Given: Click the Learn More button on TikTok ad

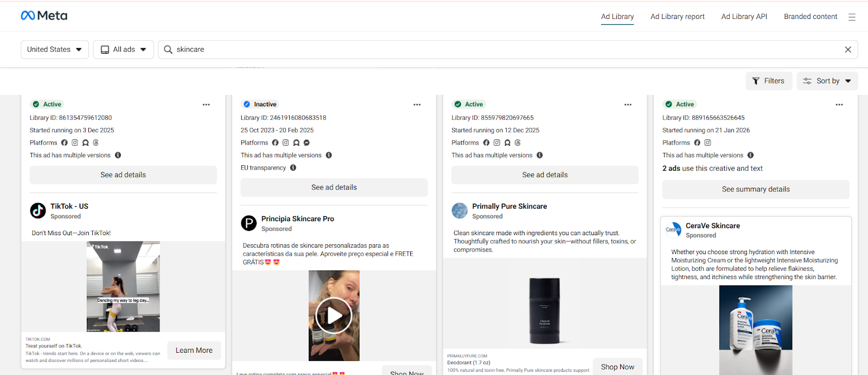Looking at the screenshot, I should click(194, 351).
